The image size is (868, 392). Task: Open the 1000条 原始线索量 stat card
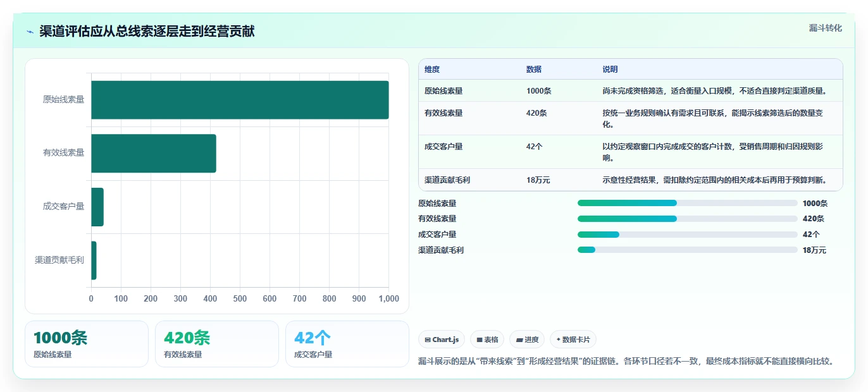tap(87, 344)
